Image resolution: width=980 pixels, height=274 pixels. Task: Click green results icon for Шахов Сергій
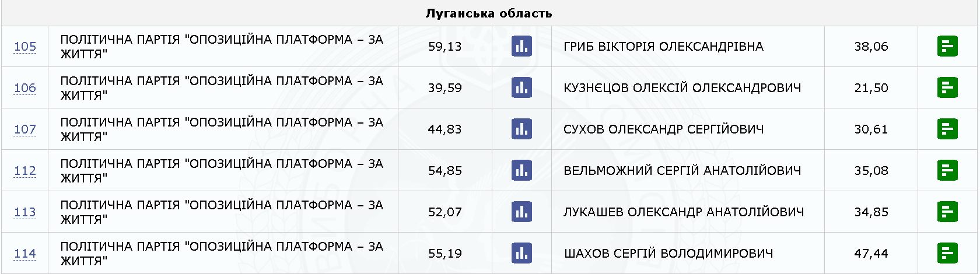(947, 253)
